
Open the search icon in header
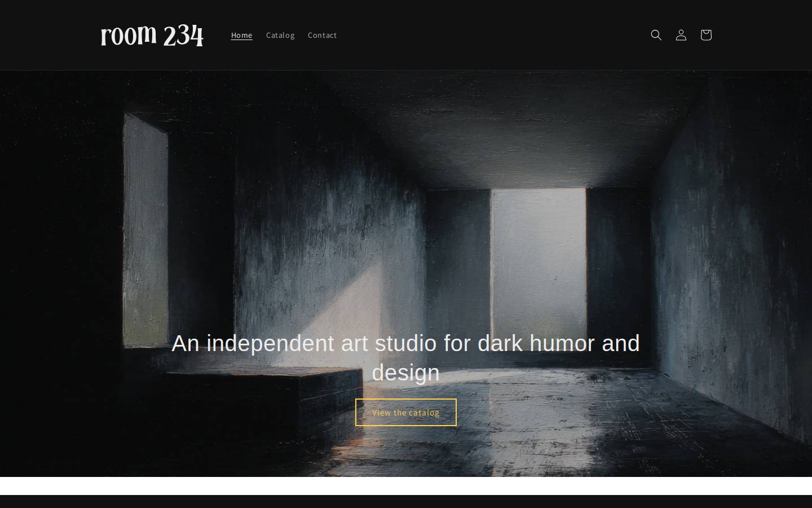(x=656, y=35)
